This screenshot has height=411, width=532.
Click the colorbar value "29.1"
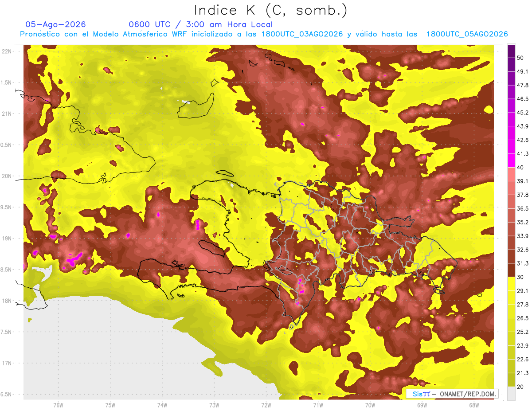(522, 291)
